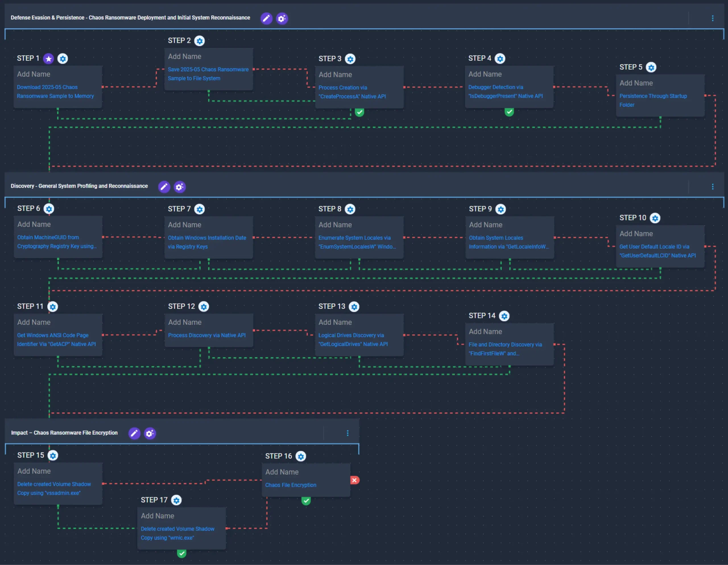This screenshot has width=728, height=565.
Task: Edit the Defense Evasion & Persistence phase name
Action: point(266,18)
